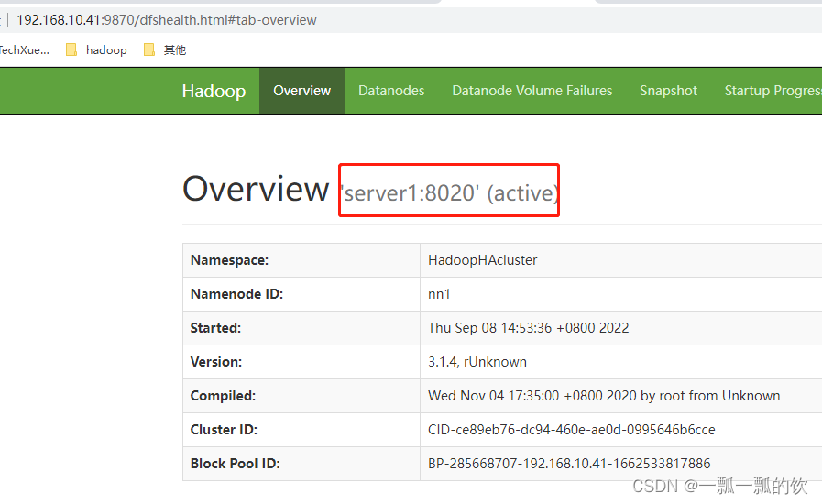Open the hadoop bookmark folder
822x504 pixels.
pos(97,49)
